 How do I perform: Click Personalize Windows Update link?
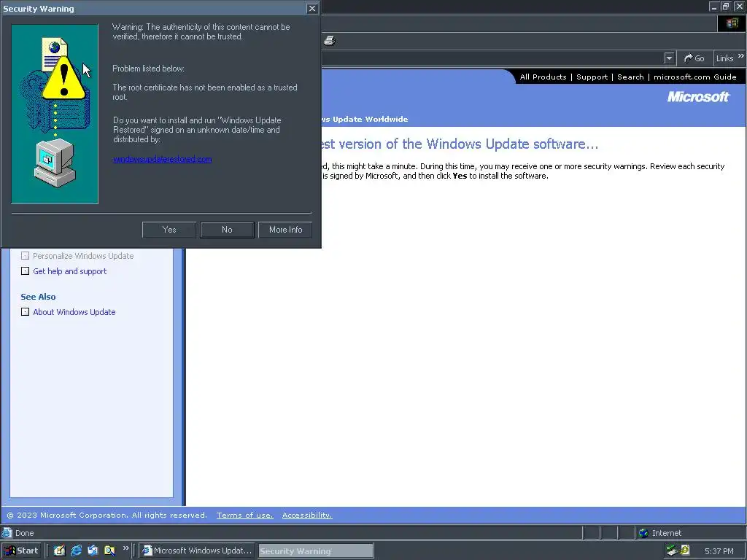click(x=83, y=256)
